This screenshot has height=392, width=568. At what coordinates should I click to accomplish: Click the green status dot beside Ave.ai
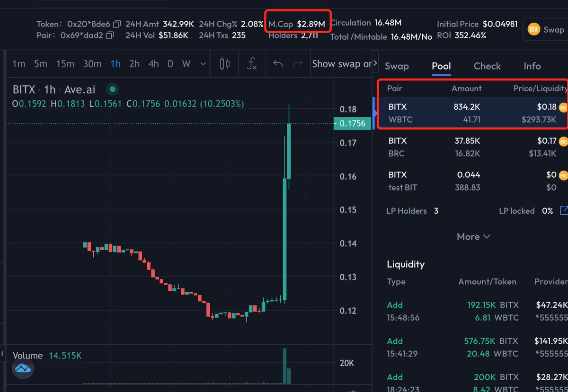click(x=112, y=89)
